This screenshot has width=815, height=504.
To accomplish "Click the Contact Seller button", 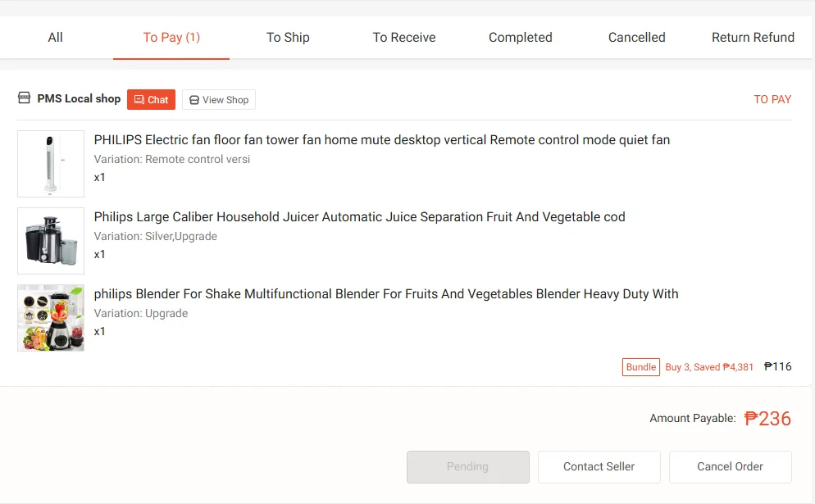I will [x=599, y=466].
